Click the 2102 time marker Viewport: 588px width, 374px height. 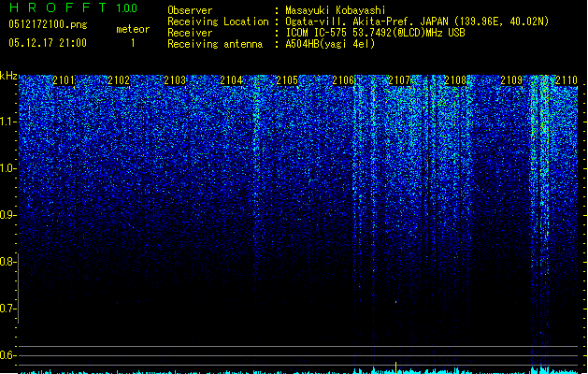119,80
